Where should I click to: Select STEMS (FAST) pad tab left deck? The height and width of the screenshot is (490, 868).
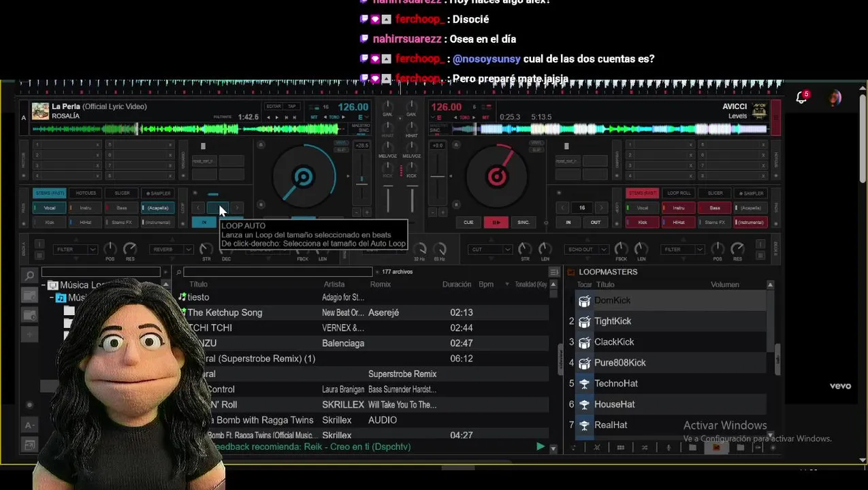point(50,193)
